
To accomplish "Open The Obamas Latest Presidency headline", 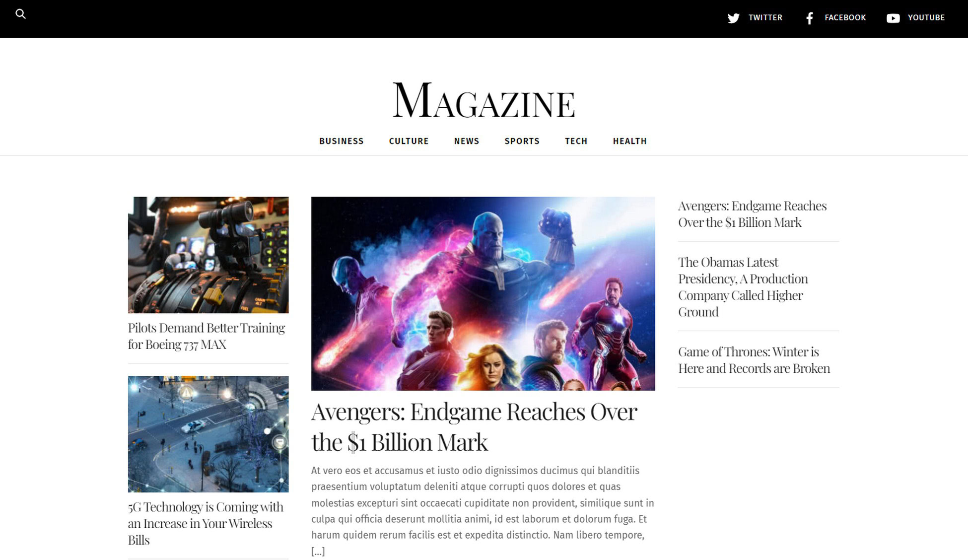I will [x=743, y=287].
